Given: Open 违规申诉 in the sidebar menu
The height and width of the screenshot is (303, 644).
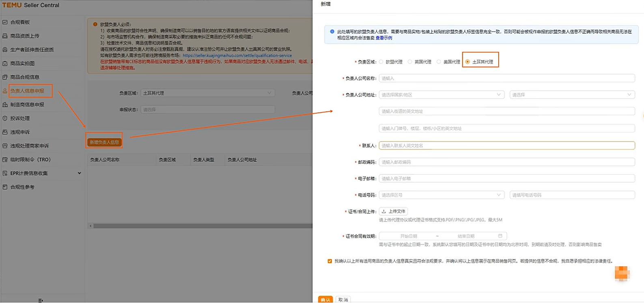Looking at the screenshot, I should (20, 132).
